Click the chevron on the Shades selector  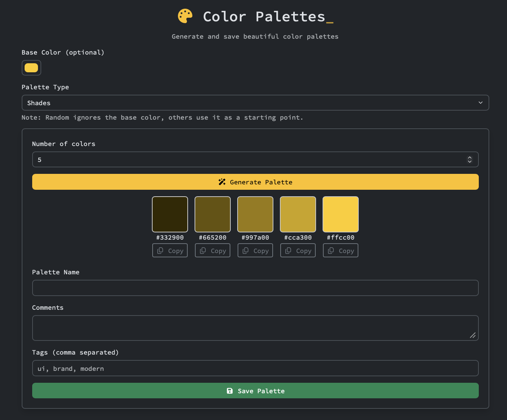coord(480,103)
